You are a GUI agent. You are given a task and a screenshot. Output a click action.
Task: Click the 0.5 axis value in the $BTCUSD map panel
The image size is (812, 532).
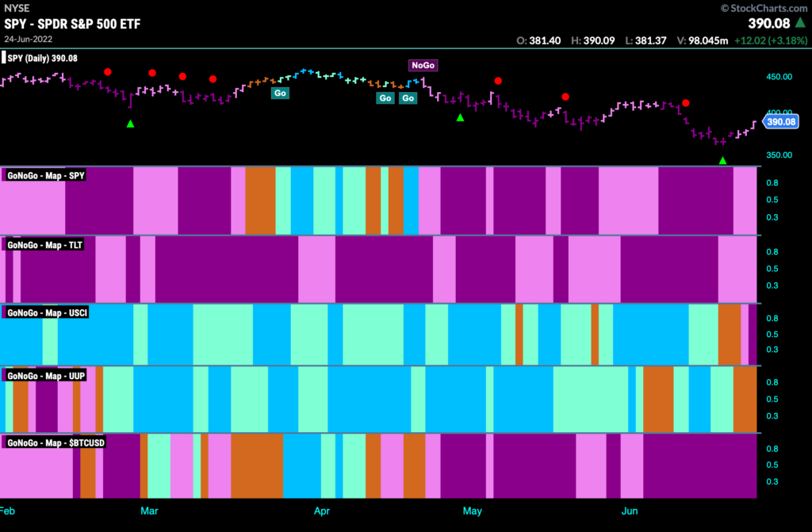click(772, 465)
